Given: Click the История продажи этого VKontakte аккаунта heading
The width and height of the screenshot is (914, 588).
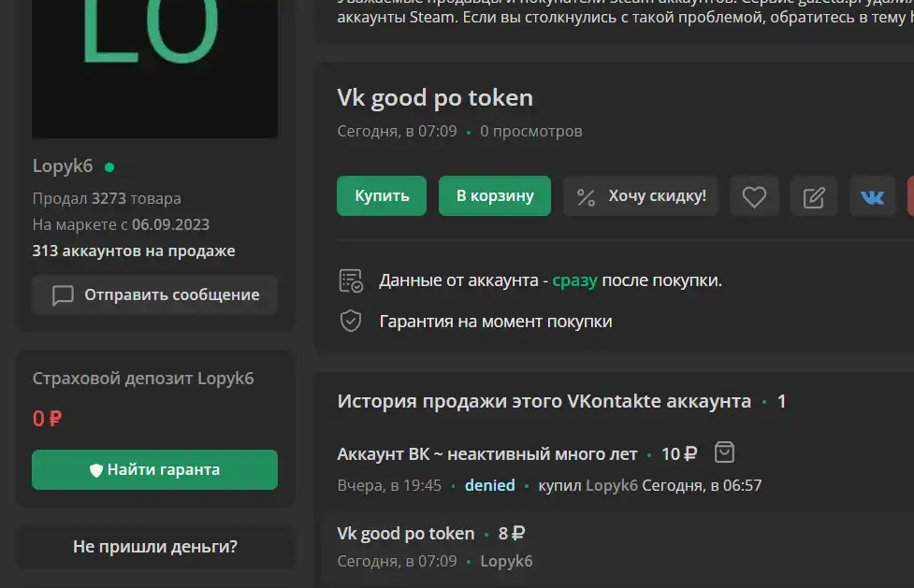Looking at the screenshot, I should (x=544, y=402).
